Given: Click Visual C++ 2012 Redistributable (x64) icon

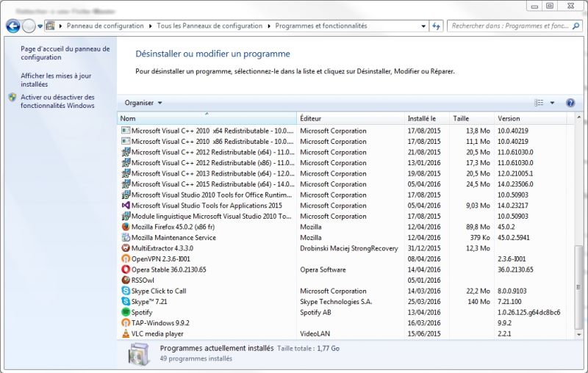Looking at the screenshot, I should pyautogui.click(x=126, y=152).
